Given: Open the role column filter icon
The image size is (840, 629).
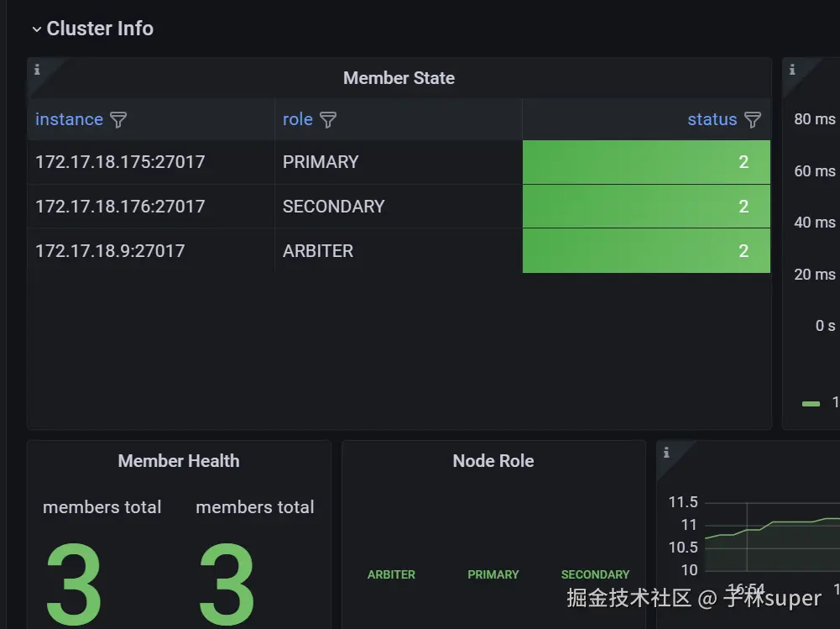Looking at the screenshot, I should coord(328,119).
